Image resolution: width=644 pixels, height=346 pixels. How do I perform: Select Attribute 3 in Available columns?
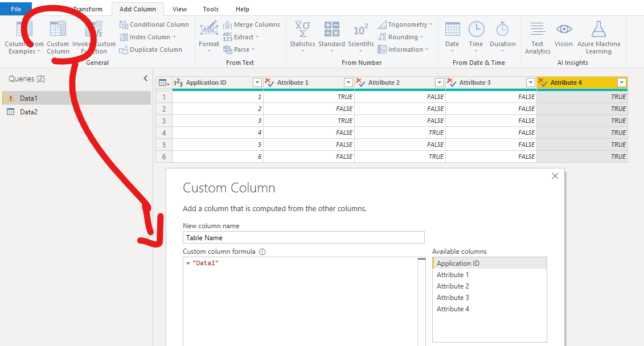(490, 298)
